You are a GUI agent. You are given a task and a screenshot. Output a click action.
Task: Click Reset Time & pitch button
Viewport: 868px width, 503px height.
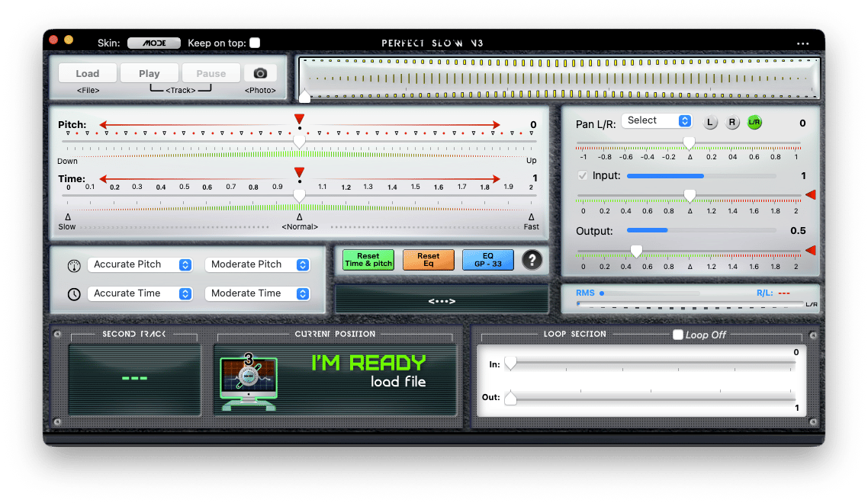[368, 260]
